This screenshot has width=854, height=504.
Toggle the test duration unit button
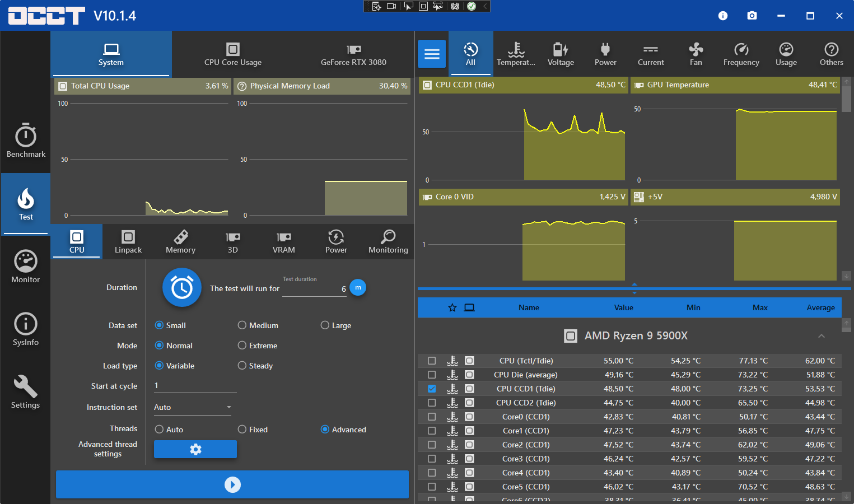click(x=358, y=287)
